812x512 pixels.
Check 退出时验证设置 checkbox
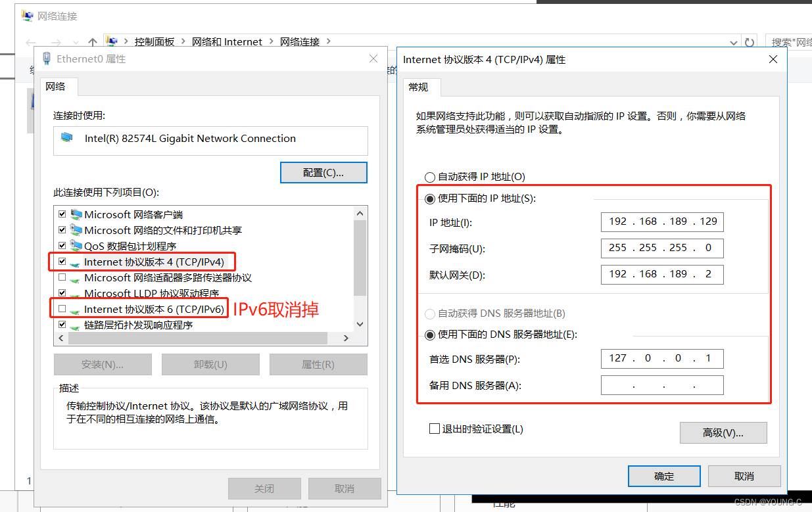click(434, 429)
